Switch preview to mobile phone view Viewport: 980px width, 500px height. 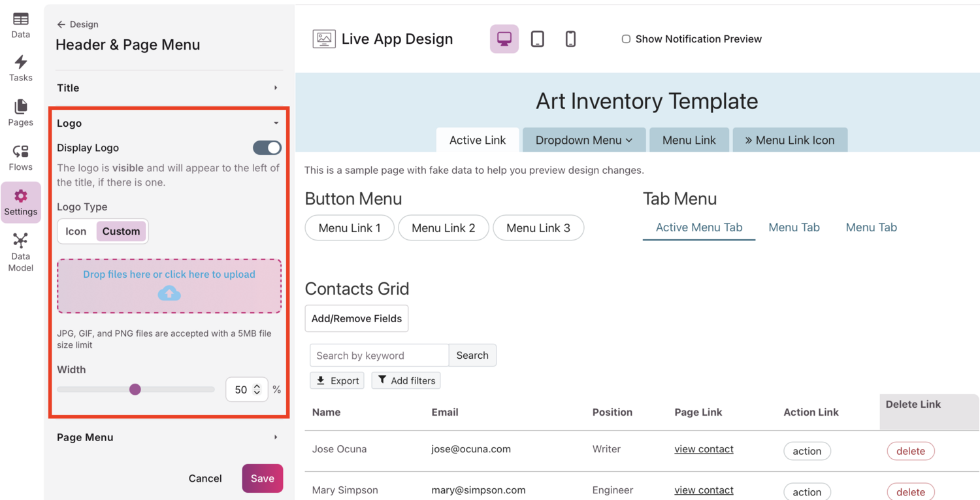pos(570,39)
